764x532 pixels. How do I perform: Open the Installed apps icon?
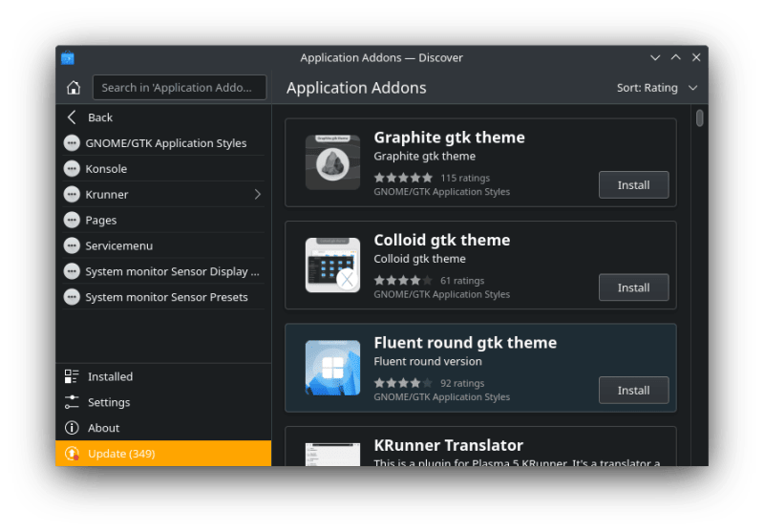tap(72, 377)
